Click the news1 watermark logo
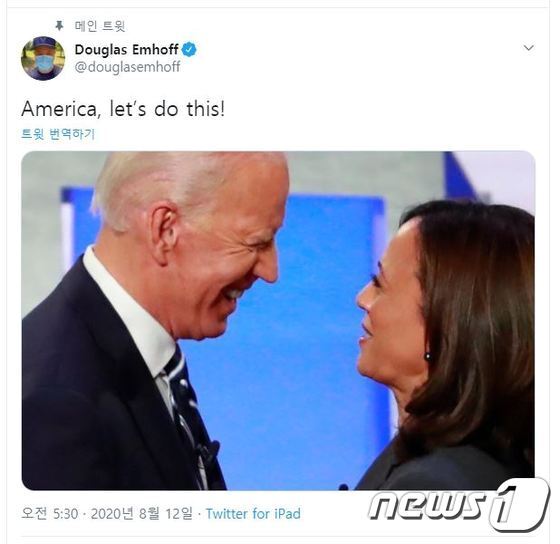This screenshot has width=560, height=544. click(459, 503)
